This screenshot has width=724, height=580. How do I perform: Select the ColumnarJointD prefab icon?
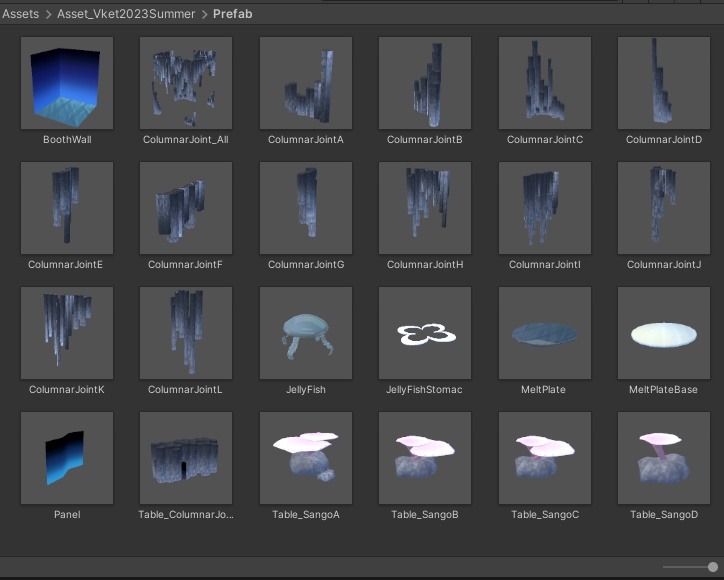[x=664, y=83]
